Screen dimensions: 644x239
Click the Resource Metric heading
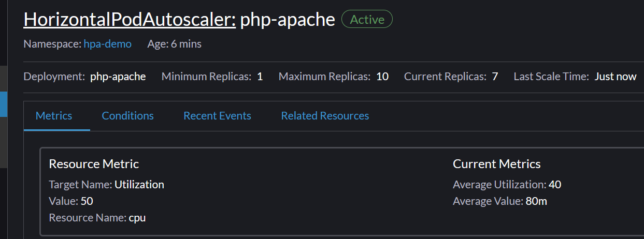coord(94,164)
